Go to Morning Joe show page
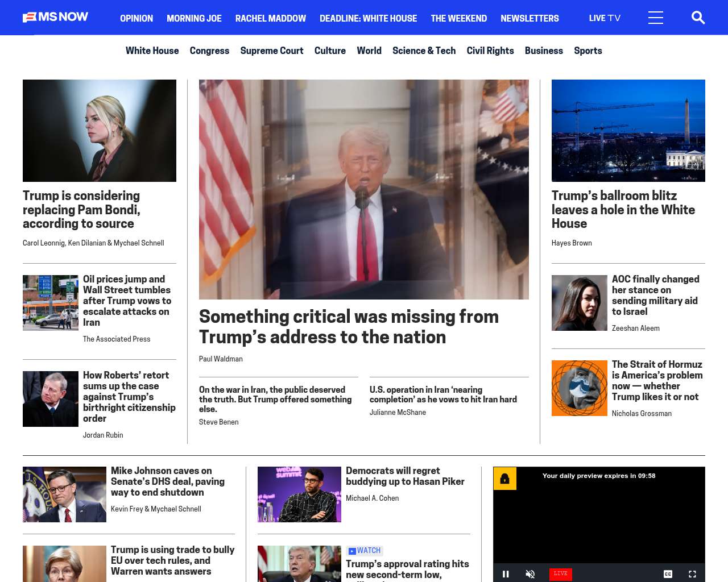Screen dimensions: 728x582 click(x=194, y=18)
